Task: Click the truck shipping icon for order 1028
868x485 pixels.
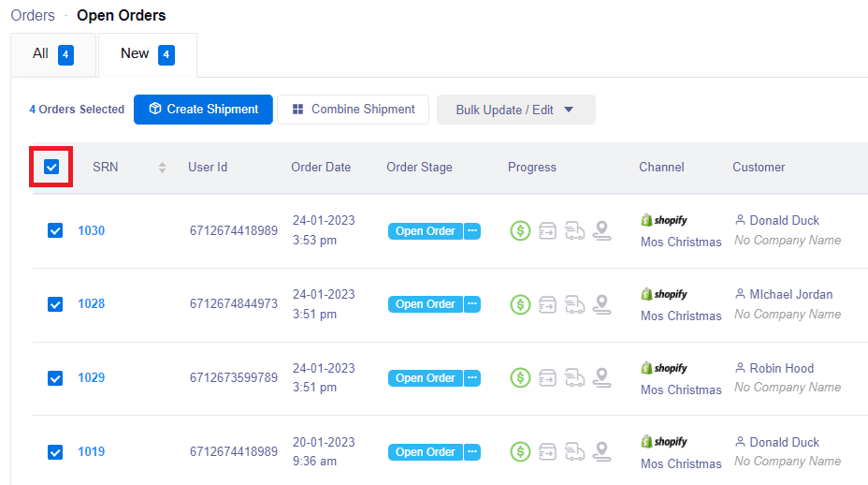Action: (574, 303)
